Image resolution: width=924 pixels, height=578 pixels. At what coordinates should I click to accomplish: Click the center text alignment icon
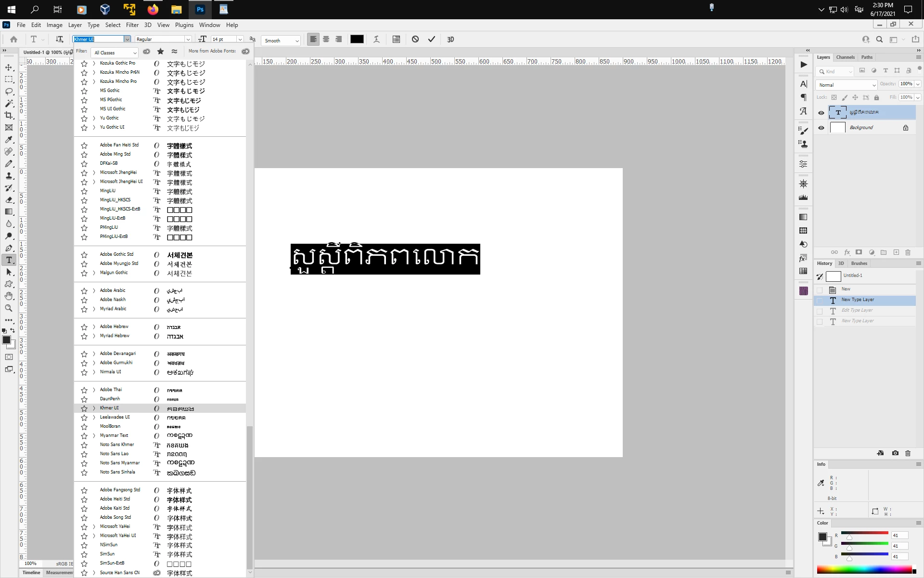[x=326, y=39]
